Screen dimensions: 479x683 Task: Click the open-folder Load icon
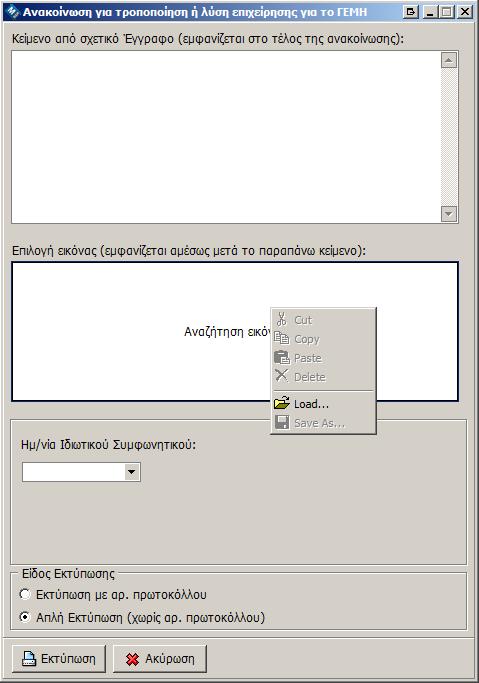tap(282, 403)
